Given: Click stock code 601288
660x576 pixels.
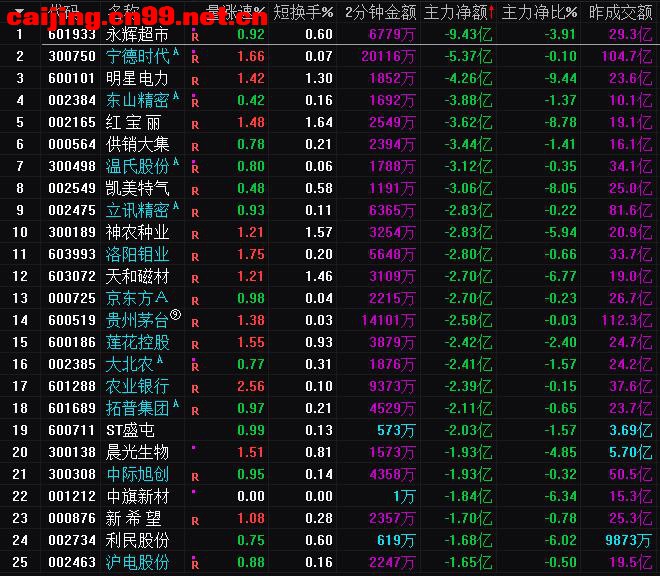Looking at the screenshot, I should (72, 386).
